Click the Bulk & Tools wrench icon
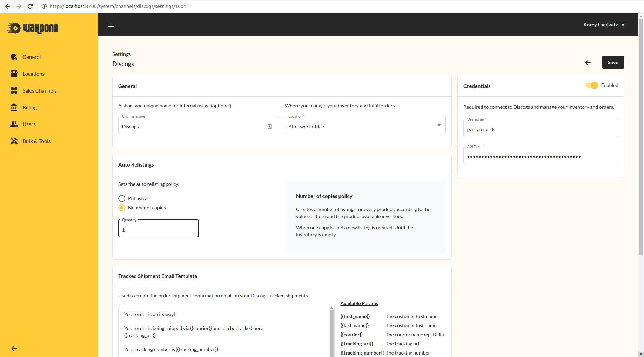This screenshot has width=644, height=357. pos(14,141)
